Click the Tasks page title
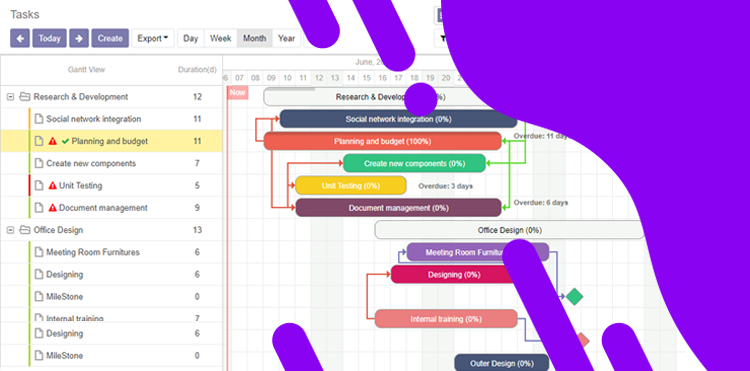The image size is (750, 371). [x=25, y=14]
